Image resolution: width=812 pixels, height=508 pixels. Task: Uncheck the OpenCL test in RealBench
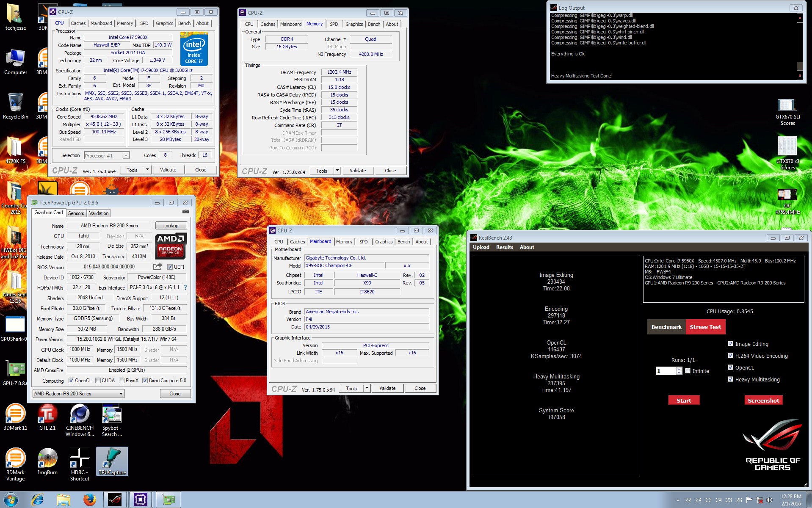[730, 367]
